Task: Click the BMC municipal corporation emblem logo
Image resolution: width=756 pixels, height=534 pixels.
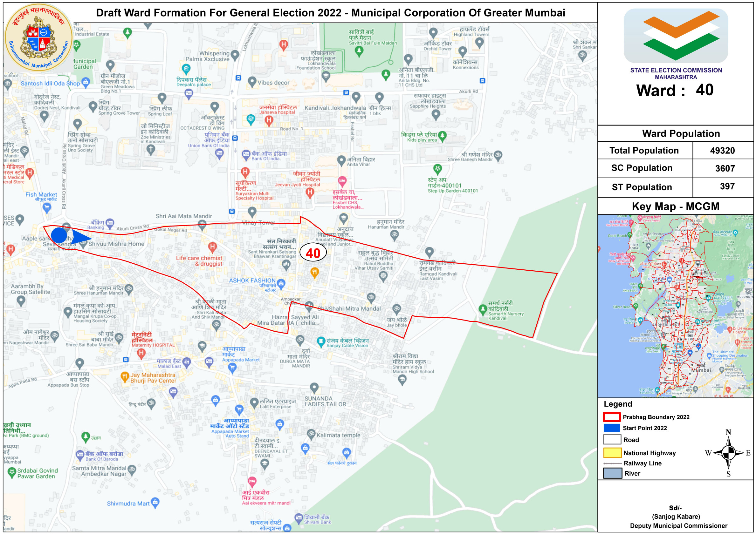Action: coord(38,37)
